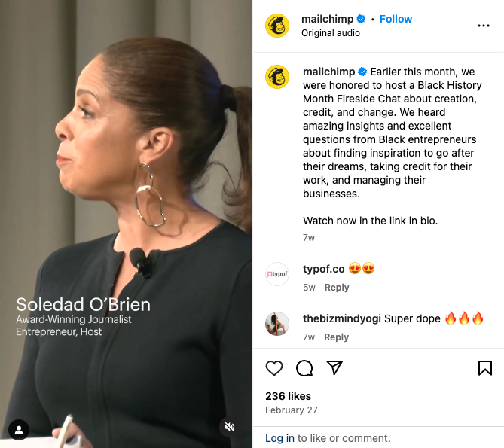Viewport: 504px width, 448px height.
Task: Like the post with the heart icon
Action: [x=274, y=368]
